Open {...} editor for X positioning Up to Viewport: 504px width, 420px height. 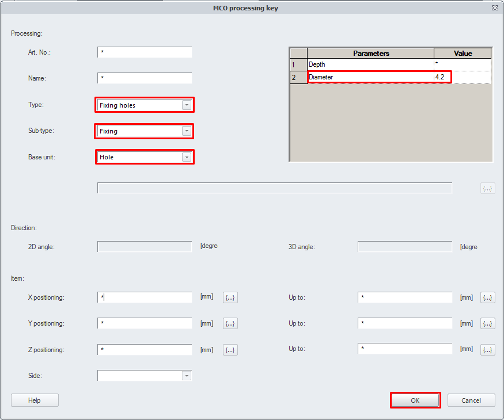click(487, 297)
